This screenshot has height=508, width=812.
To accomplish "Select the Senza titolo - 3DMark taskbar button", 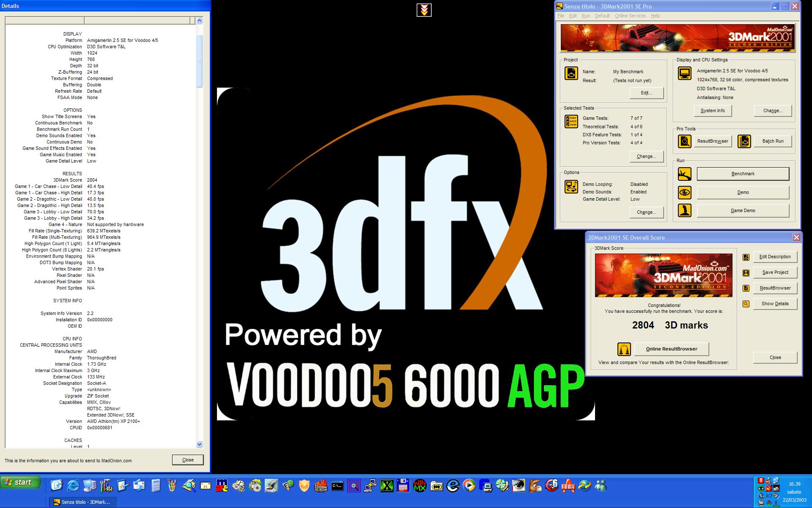I will coord(83,502).
